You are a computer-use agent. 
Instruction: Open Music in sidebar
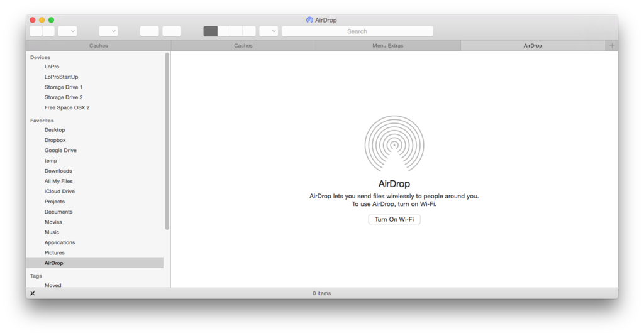tap(52, 232)
